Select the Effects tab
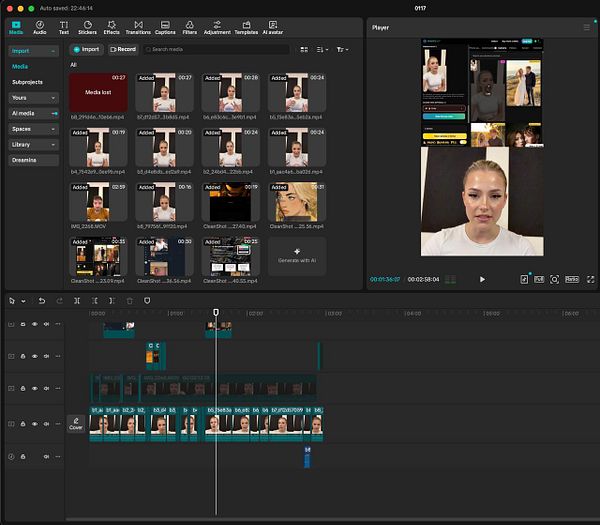Viewport: 600px width, 525px height. tap(111, 28)
